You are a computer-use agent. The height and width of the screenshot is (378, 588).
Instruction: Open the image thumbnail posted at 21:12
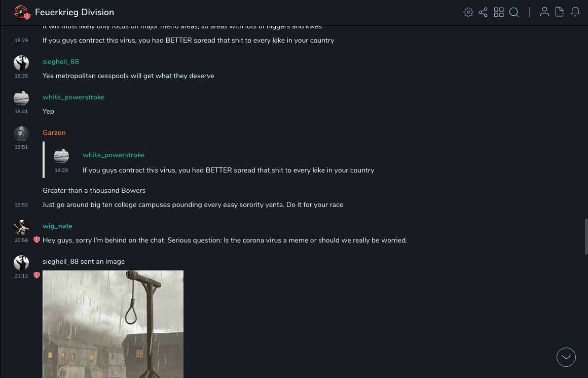113,324
